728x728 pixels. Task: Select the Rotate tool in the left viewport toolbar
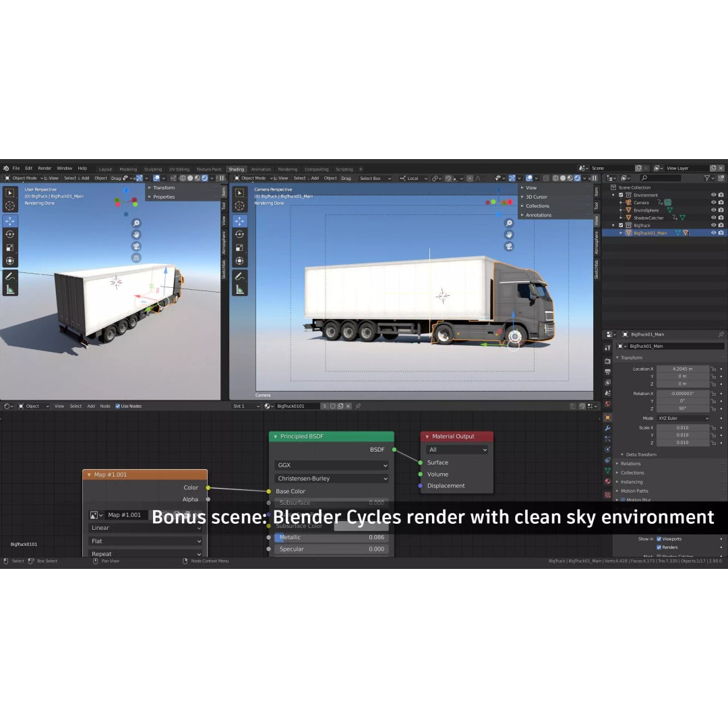(x=9, y=235)
